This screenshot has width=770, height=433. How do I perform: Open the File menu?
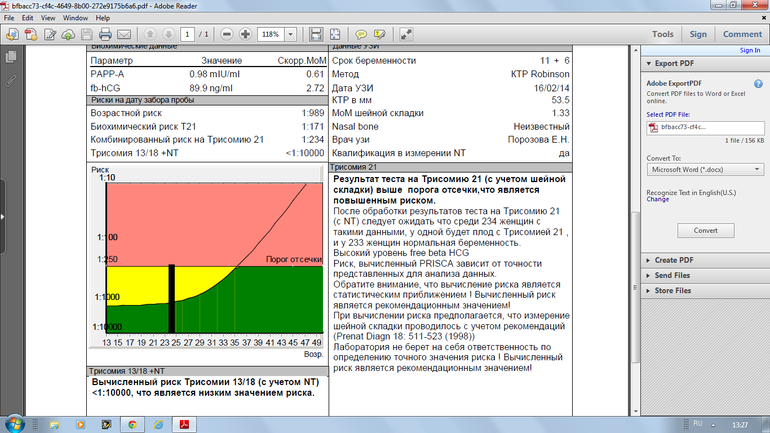tap(9, 18)
